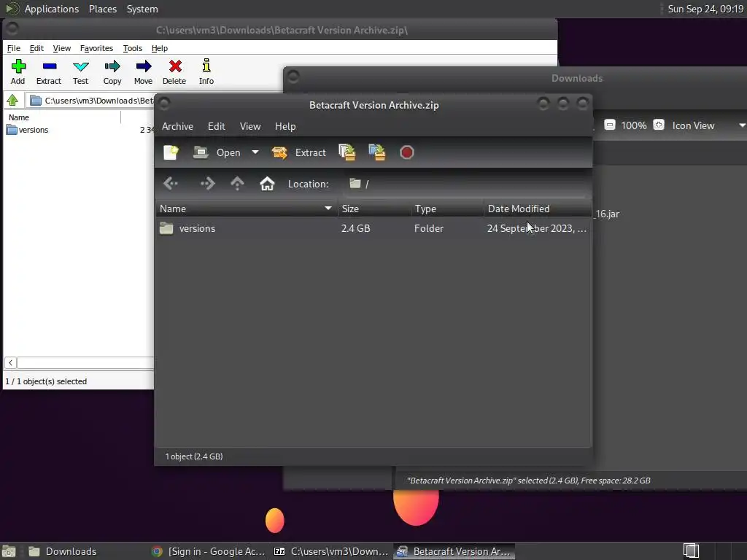Viewport: 747px width, 560px height.
Task: Go forward with the right arrow icon
Action: (x=208, y=183)
